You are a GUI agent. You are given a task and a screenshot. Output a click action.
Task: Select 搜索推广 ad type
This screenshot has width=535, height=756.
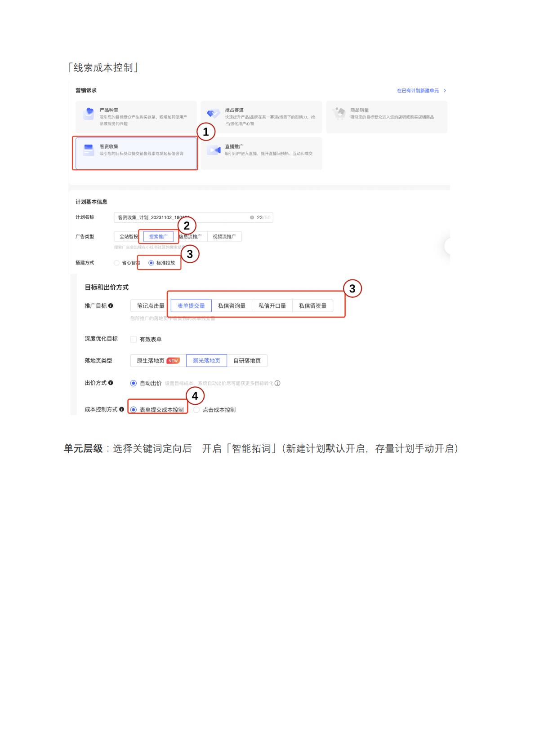pos(158,237)
